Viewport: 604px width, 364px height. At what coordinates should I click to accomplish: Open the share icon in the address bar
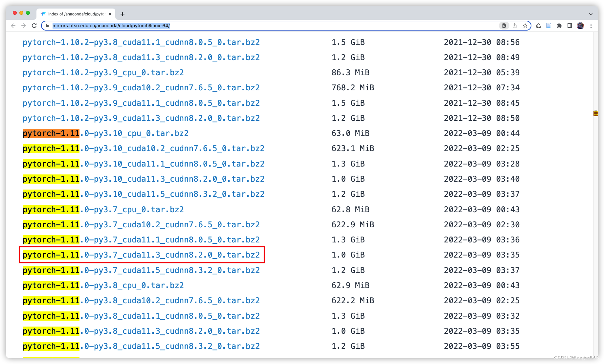click(514, 26)
